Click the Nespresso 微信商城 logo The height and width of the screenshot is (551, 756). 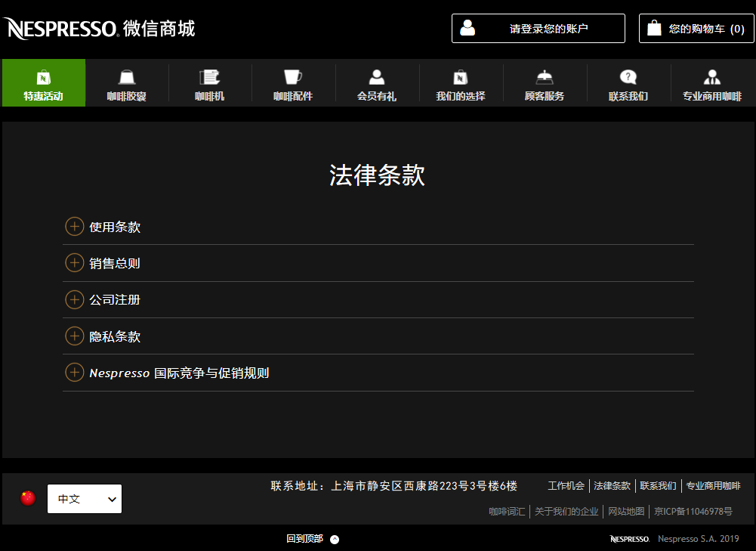[x=99, y=29]
